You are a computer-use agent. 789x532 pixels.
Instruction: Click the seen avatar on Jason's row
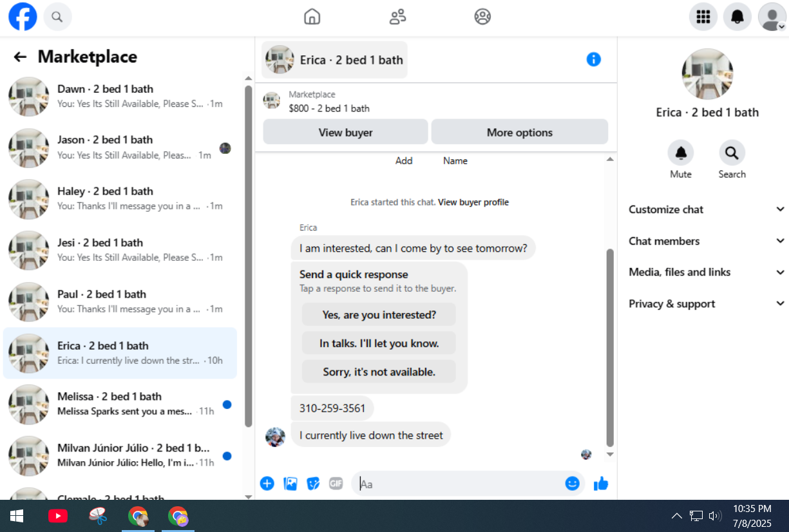(225, 148)
